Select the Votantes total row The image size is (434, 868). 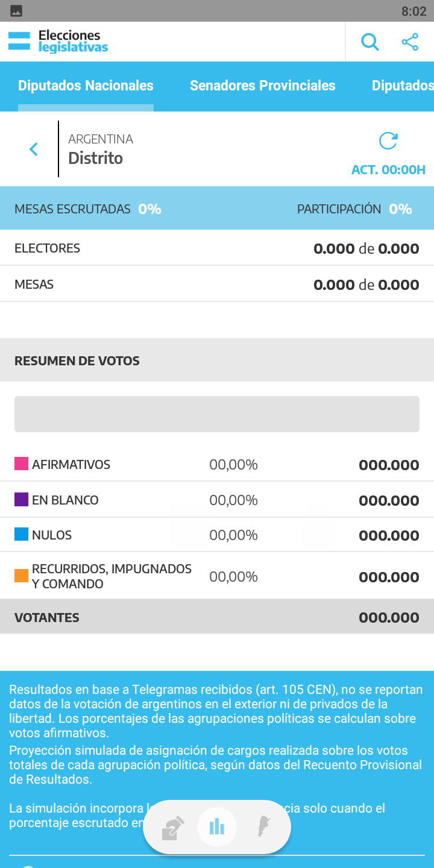pos(217,617)
